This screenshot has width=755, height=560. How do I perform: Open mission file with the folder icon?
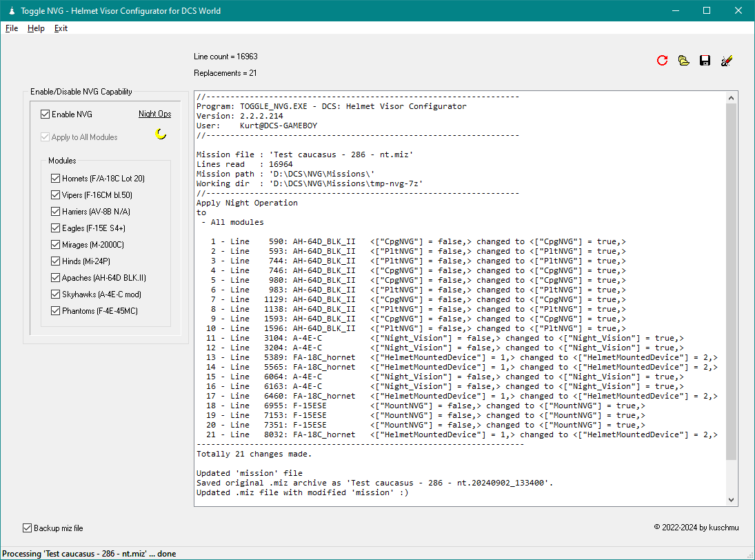click(x=683, y=61)
